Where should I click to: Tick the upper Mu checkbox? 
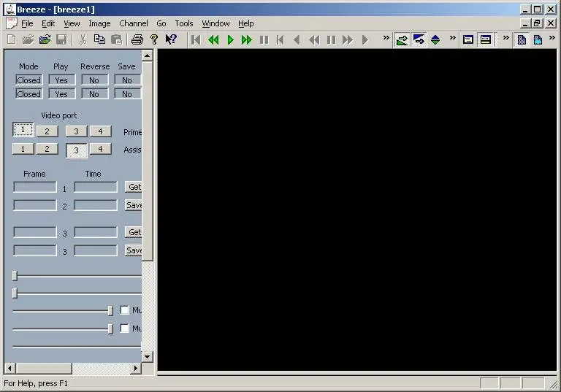(124, 310)
